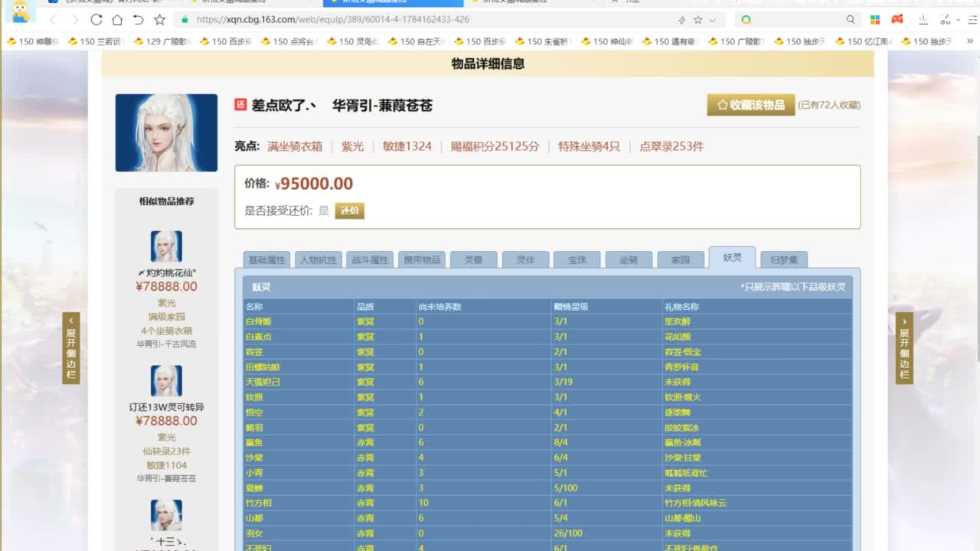Click the 赐福积分25125分 highlight tag

[495, 146]
